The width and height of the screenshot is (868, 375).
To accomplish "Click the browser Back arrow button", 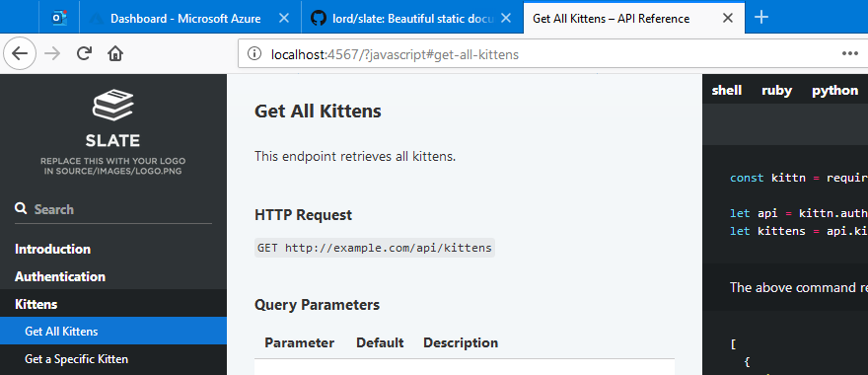I will tap(20, 53).
